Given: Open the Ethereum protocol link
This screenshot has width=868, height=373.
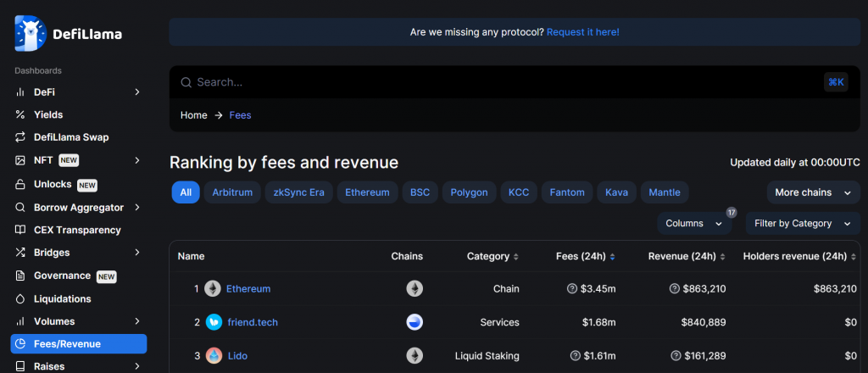Looking at the screenshot, I should (x=248, y=289).
